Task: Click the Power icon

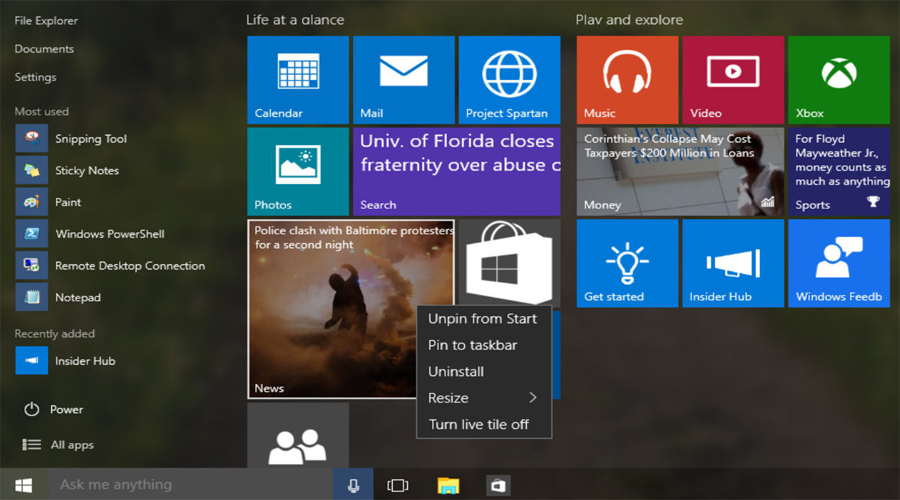Action: [x=32, y=409]
